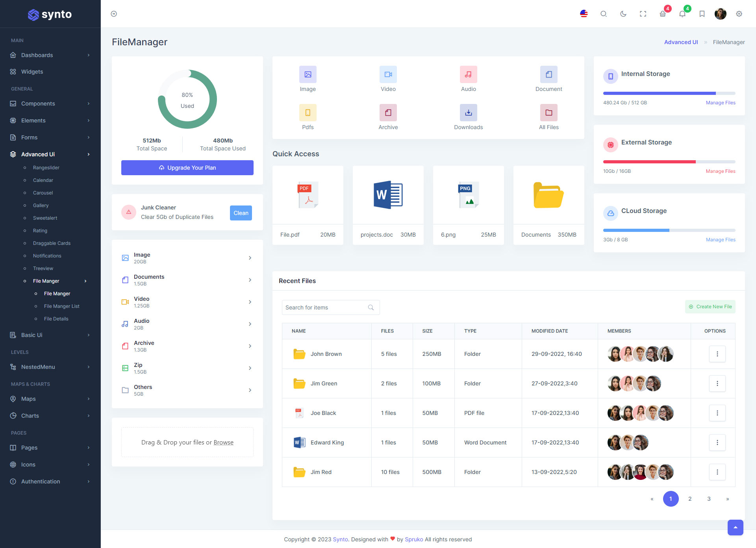Click Manage Files under External Storage
The height and width of the screenshot is (548, 756).
[720, 171]
